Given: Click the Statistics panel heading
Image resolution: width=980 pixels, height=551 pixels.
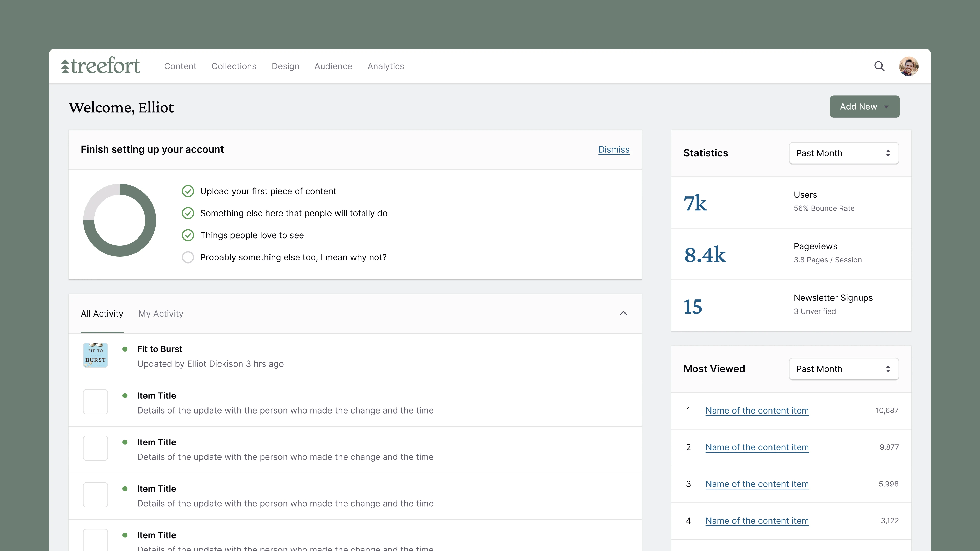Looking at the screenshot, I should pyautogui.click(x=706, y=153).
